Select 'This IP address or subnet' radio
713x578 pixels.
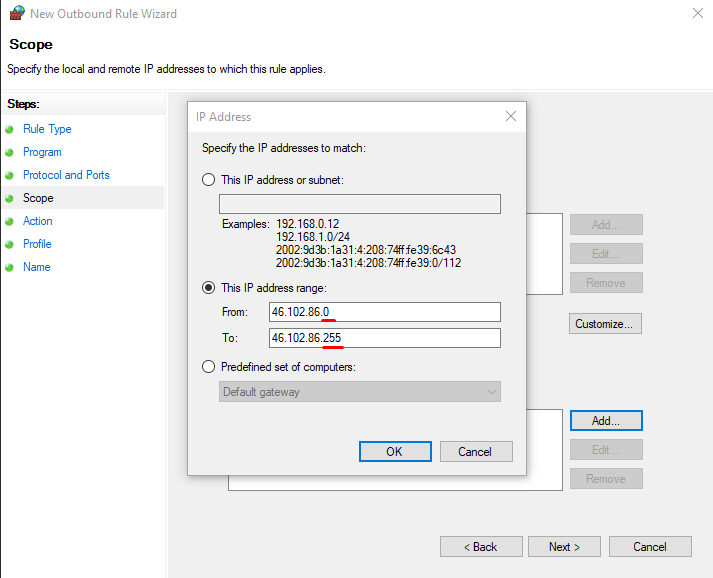(x=209, y=180)
